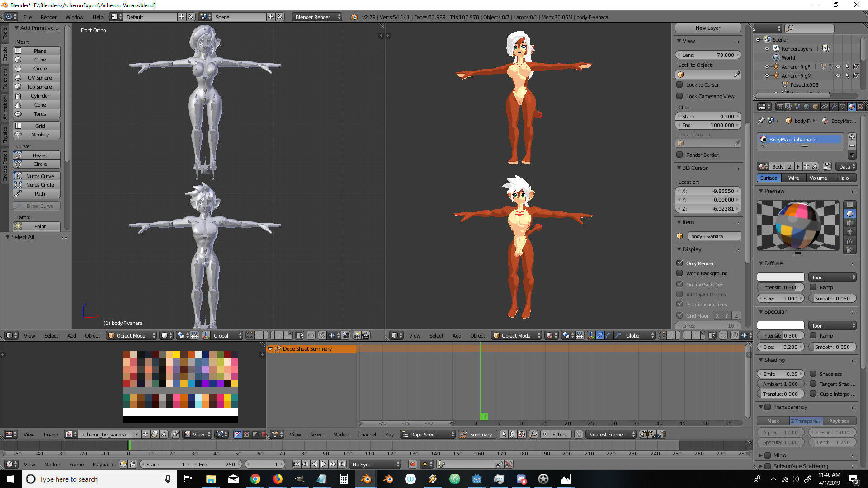Open the Help menu
This screenshot has height=488, width=868.
98,17
